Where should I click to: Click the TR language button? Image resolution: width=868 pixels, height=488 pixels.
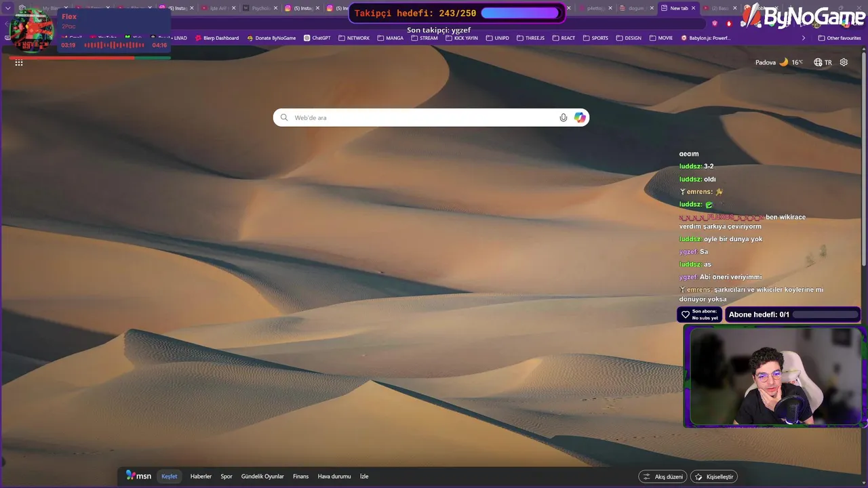[823, 62]
